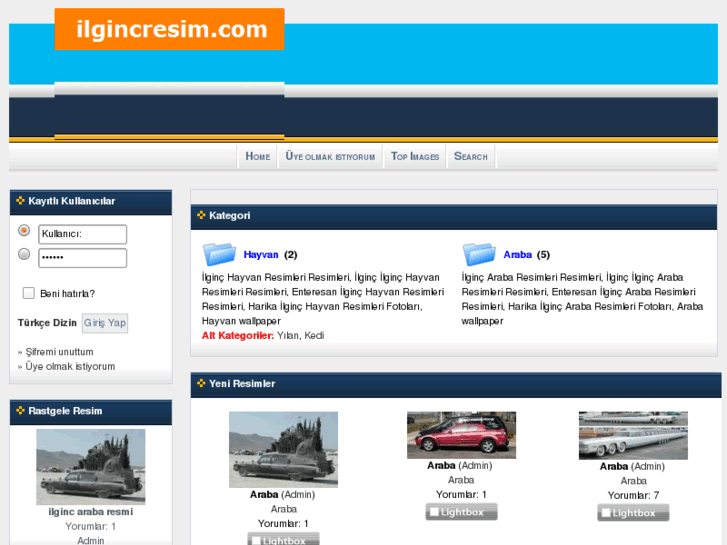Image resolution: width=727 pixels, height=545 pixels.
Task: Click Araba title under limousine
Action: click(614, 467)
